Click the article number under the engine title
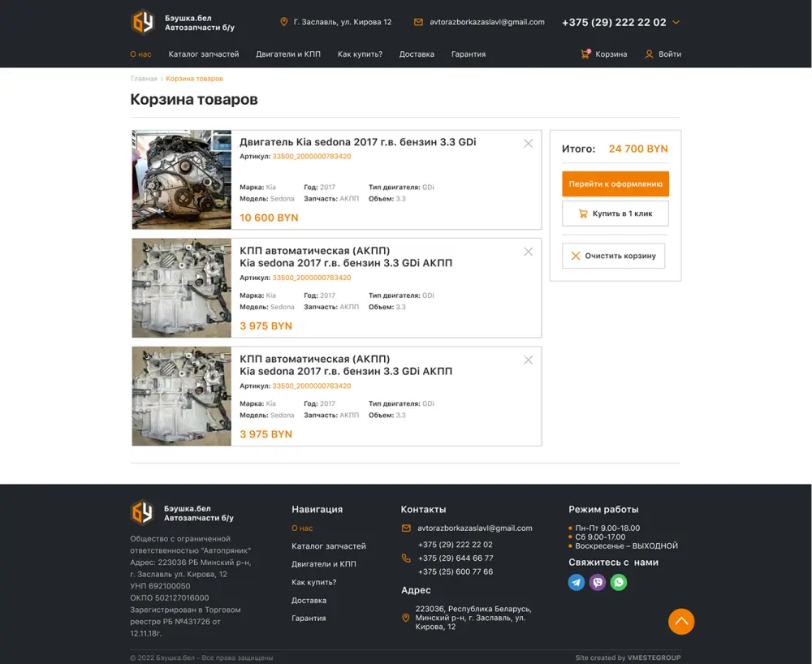 (312, 157)
